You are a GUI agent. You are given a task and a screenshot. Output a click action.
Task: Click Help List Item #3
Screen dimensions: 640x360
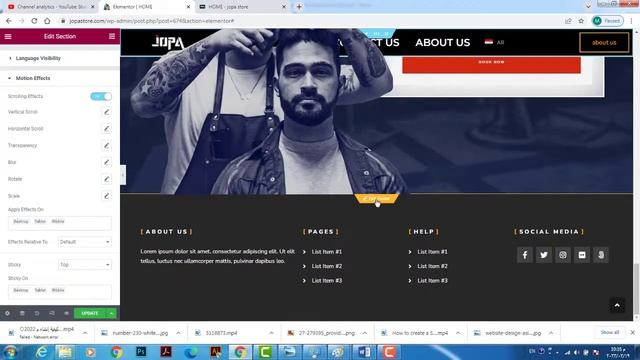click(x=432, y=280)
